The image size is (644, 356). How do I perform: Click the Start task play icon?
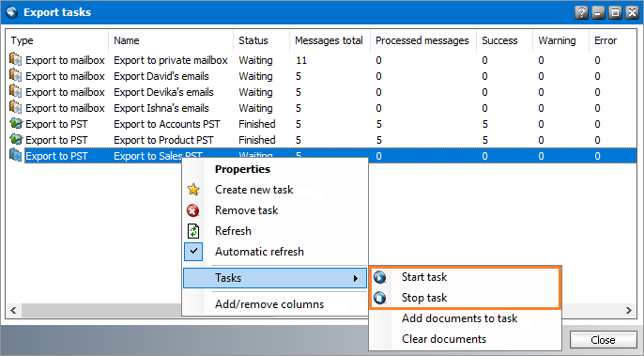point(380,277)
